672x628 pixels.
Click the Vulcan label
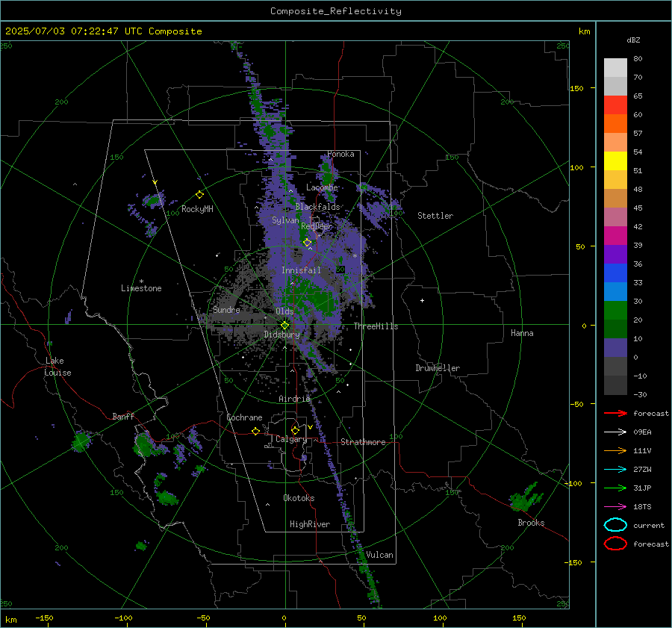pos(379,555)
